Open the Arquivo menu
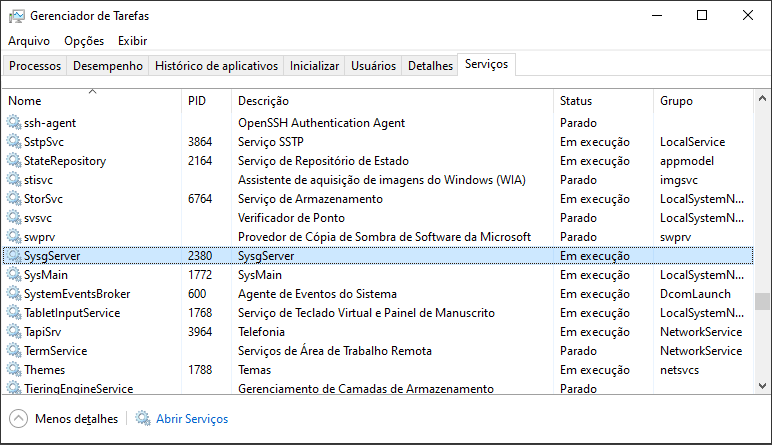This screenshot has height=445, width=772. point(29,41)
